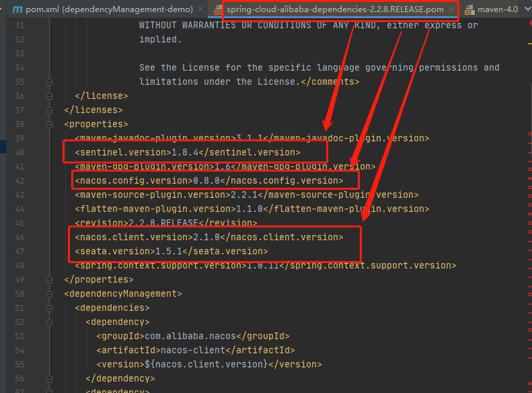Collapse the </licenses> fold at line 37
Viewport: 532px width, 393px height.
(x=50, y=110)
